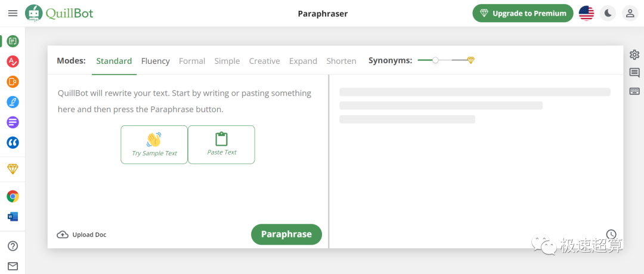The width and height of the screenshot is (644, 274).
Task: Open the Contact mail envelope icon
Action: pyautogui.click(x=13, y=266)
